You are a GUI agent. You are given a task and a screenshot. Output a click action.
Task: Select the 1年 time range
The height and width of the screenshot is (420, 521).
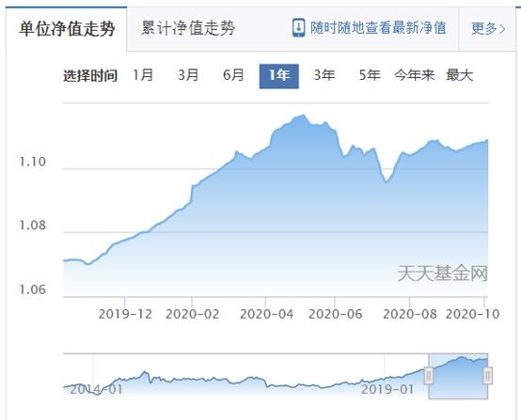(278, 76)
